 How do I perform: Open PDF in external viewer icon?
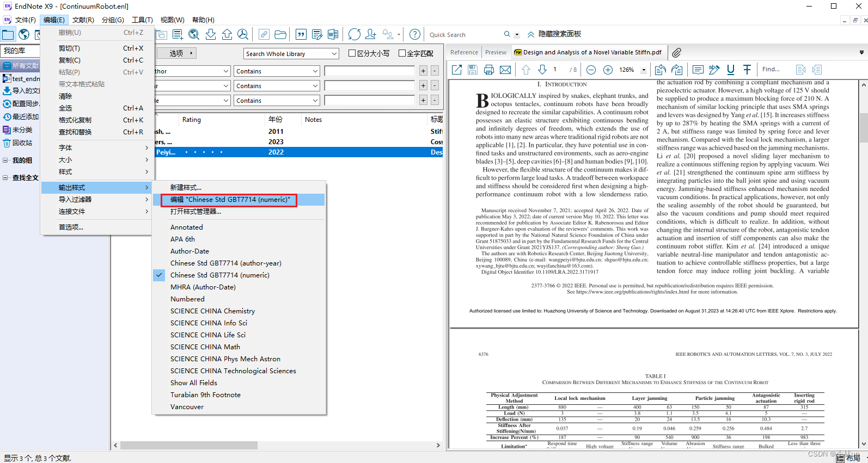pos(457,70)
